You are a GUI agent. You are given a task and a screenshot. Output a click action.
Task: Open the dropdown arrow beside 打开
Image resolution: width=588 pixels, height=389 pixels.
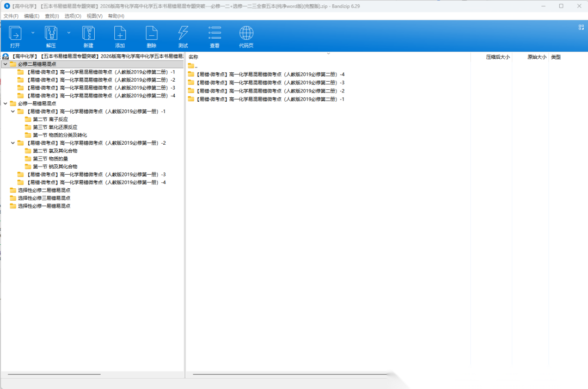(33, 33)
